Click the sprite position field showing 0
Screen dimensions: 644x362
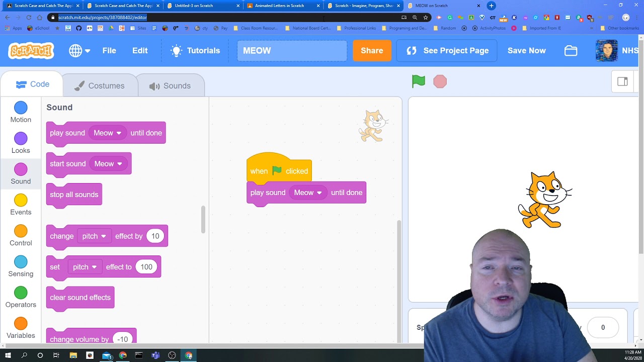(x=603, y=328)
